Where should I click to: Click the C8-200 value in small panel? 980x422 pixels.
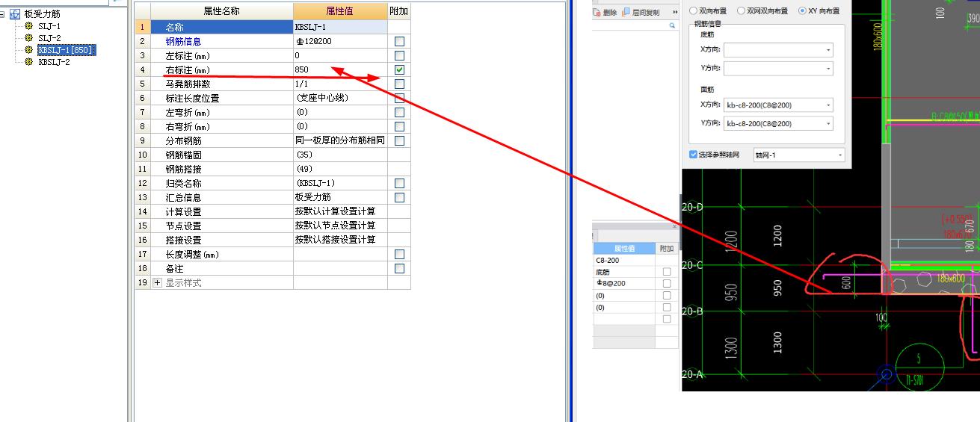tap(624, 261)
